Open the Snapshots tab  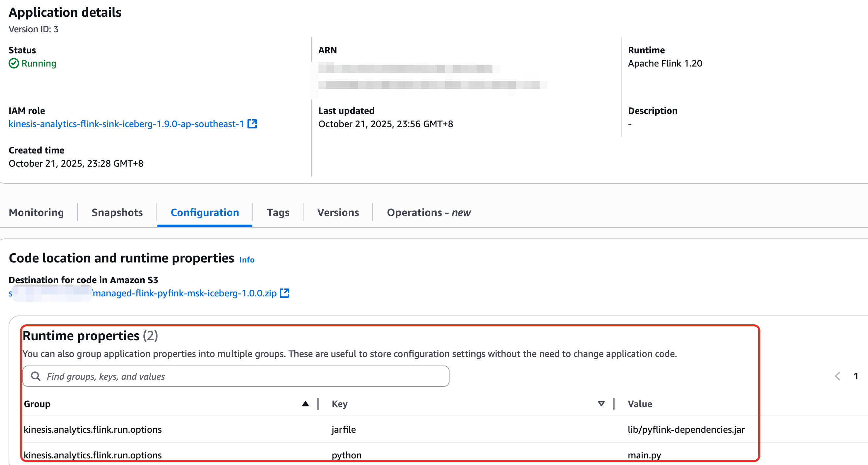[117, 212]
